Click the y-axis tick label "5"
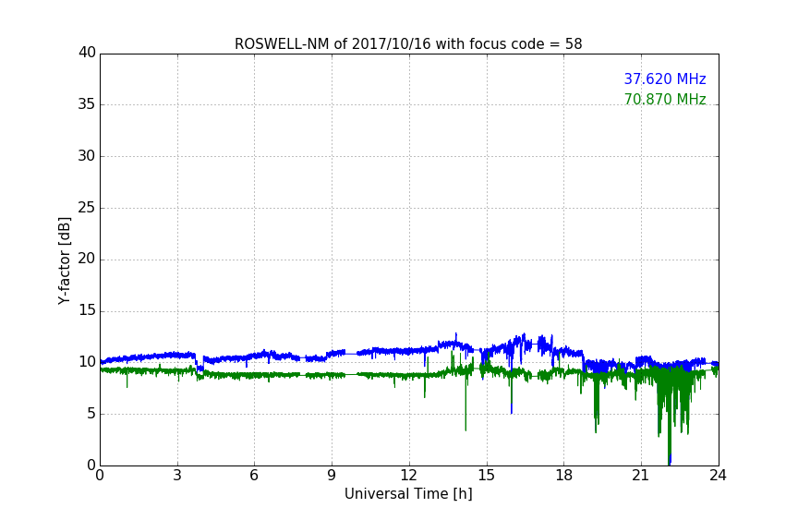Viewport: 798px width, 532px height. [91, 414]
